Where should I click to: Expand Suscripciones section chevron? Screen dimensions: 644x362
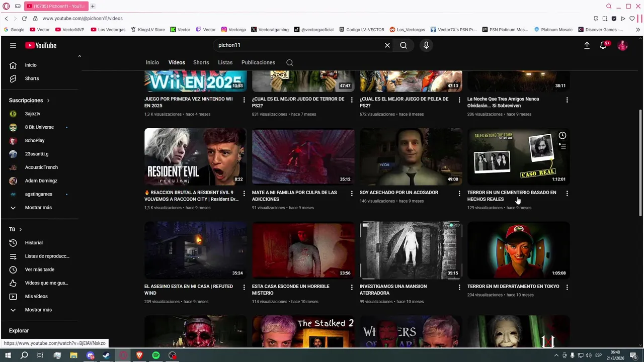(48, 101)
